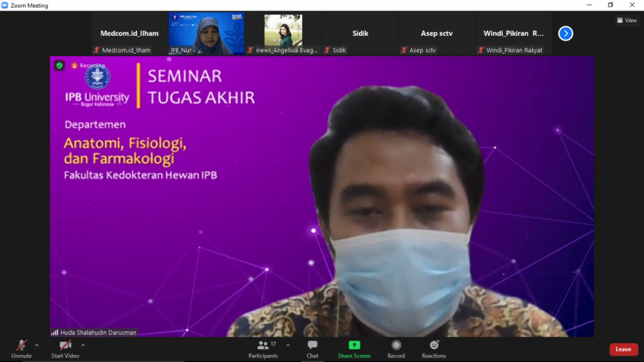Show next participants with blue arrow button

pyautogui.click(x=565, y=33)
